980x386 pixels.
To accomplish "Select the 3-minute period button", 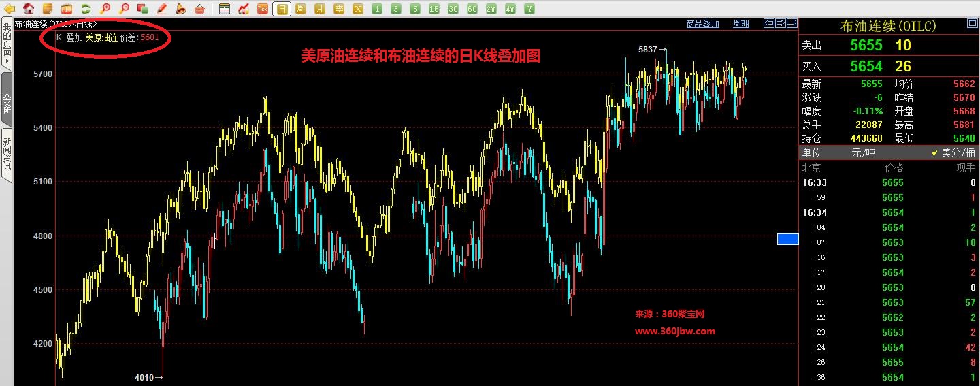I will coord(396,9).
